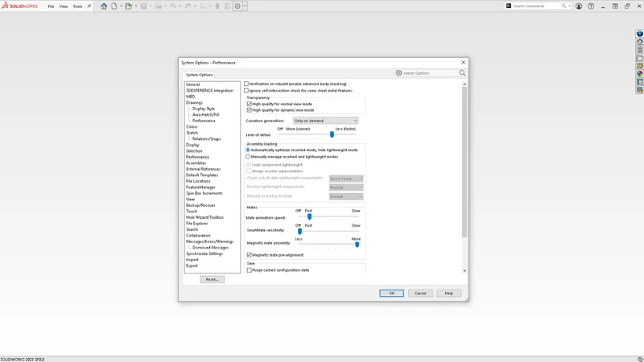Uncheck High quality for normal view mode
This screenshot has height=362, width=644.
[x=250, y=104]
